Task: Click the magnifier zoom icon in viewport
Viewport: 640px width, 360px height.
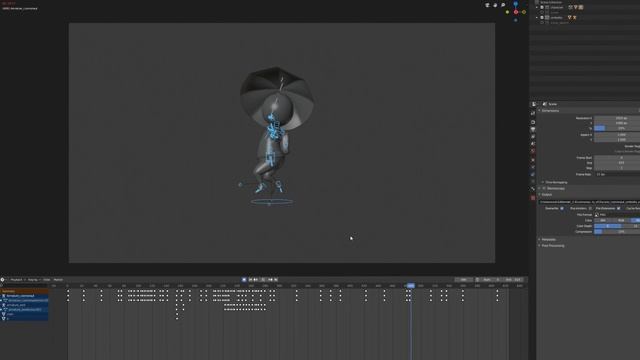Action: [x=503, y=5]
